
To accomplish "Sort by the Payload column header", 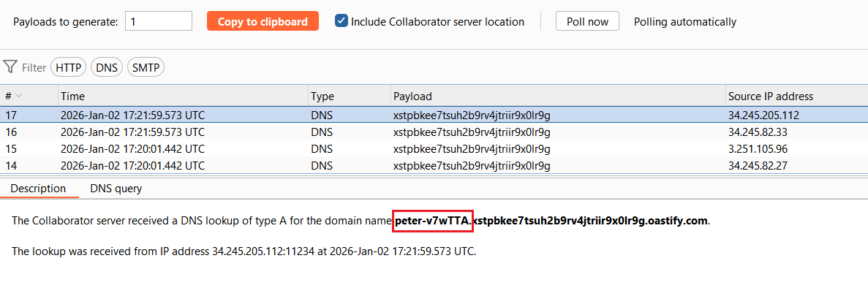I will coord(558,96).
